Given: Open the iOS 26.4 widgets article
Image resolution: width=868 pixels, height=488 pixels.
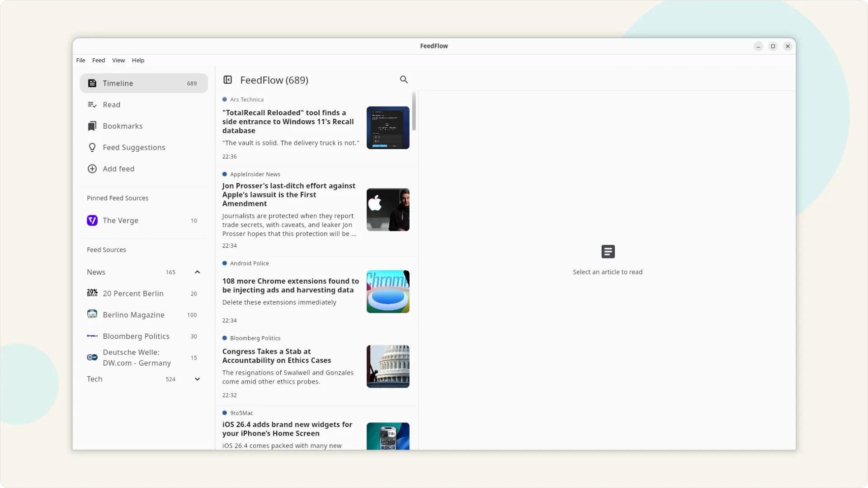Looking at the screenshot, I should 316,428.
